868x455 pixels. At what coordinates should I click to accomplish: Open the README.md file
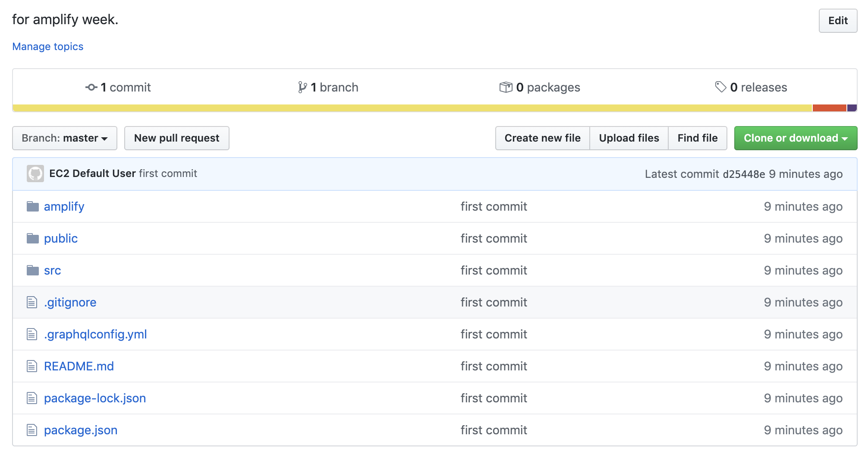(x=79, y=366)
